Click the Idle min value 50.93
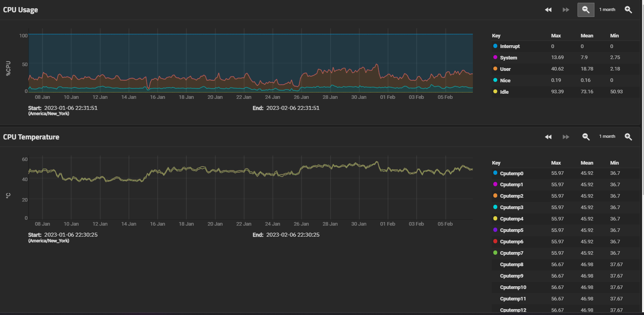Image resolution: width=644 pixels, height=315 pixels. pyautogui.click(x=616, y=92)
